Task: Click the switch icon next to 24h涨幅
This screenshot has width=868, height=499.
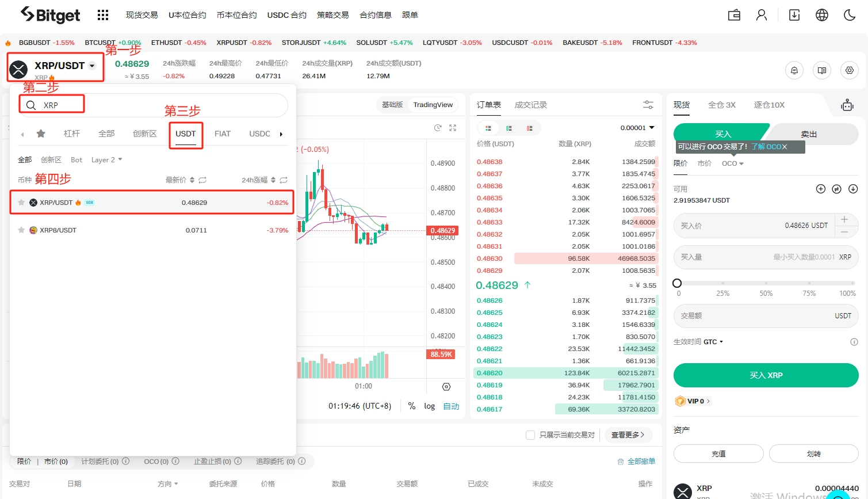Action: pos(284,180)
